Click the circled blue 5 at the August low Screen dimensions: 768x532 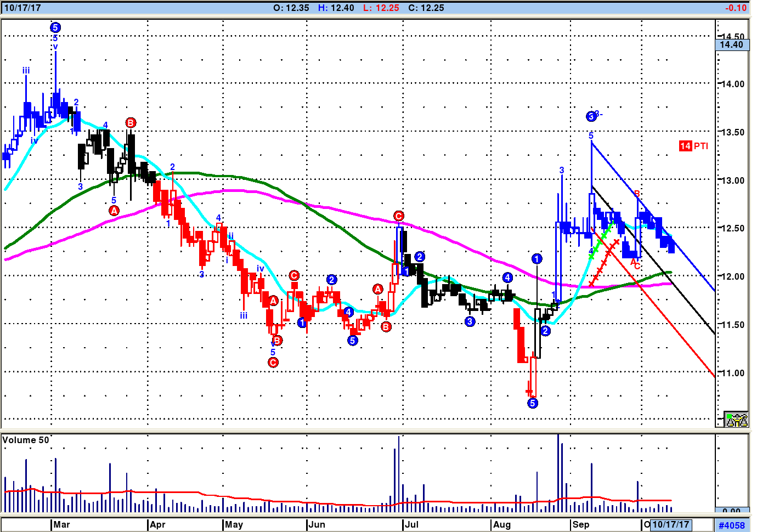[532, 403]
